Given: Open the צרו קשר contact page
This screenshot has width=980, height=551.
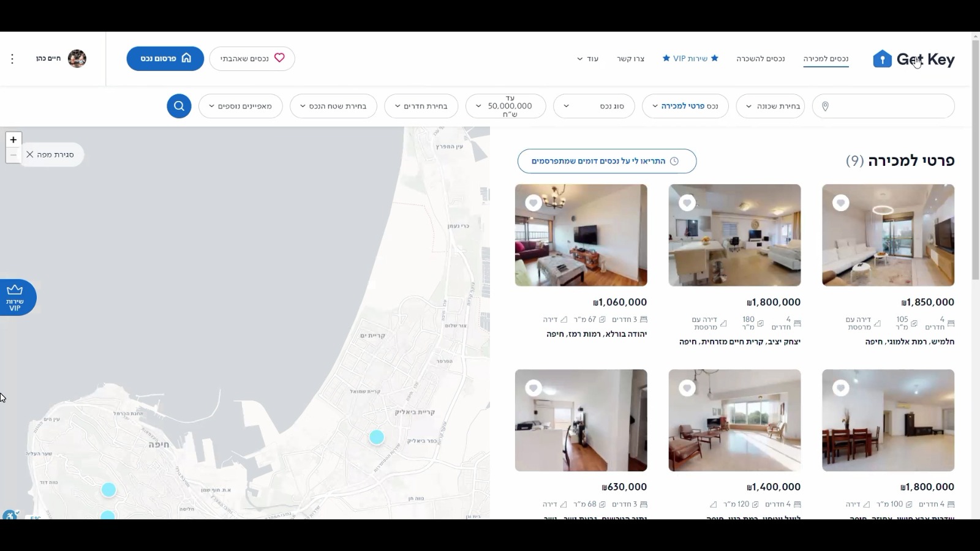Looking at the screenshot, I should click(x=631, y=59).
